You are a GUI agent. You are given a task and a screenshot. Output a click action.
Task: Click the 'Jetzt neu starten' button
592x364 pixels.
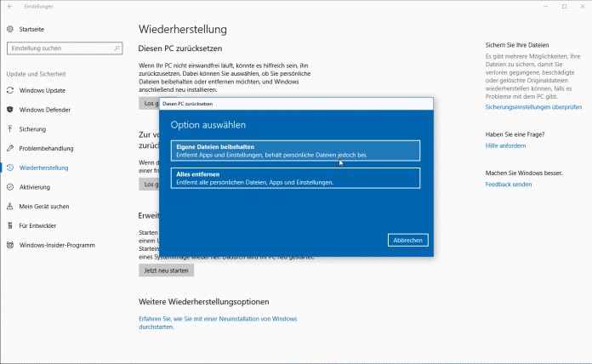(x=166, y=270)
